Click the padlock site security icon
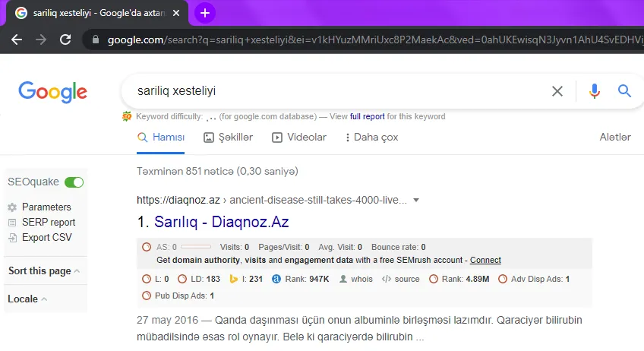644x351 pixels. (96, 40)
